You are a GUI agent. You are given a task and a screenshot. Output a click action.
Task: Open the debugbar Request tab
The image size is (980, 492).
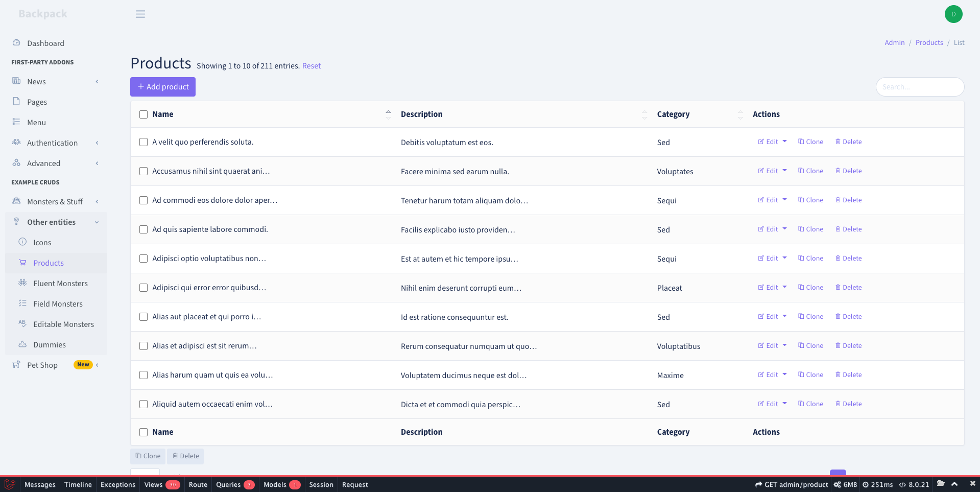(x=355, y=484)
